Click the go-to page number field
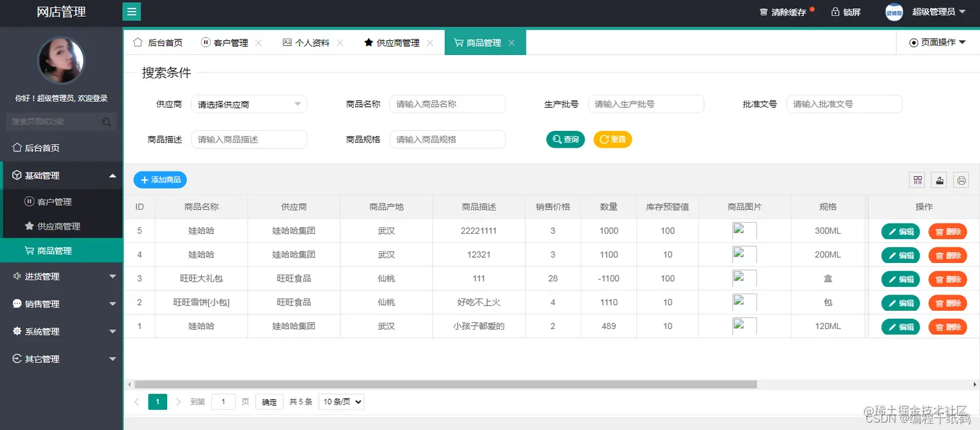This screenshot has height=430, width=980. tap(224, 402)
